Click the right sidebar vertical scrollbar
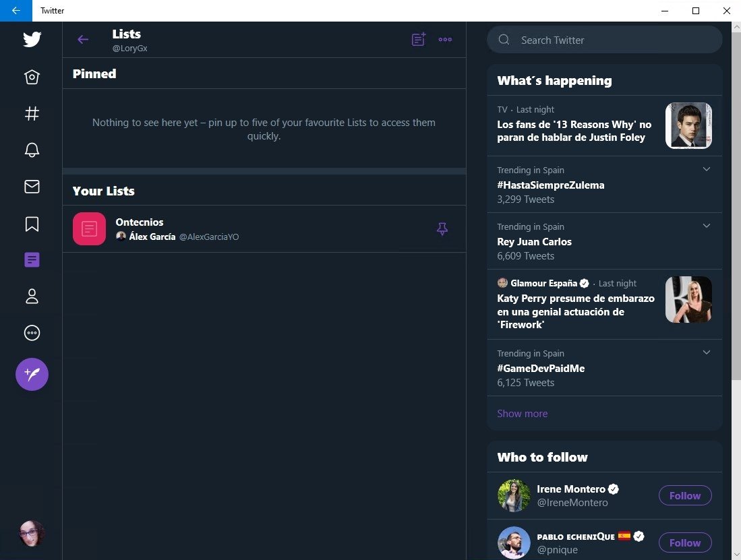741x560 pixels. 736,206
